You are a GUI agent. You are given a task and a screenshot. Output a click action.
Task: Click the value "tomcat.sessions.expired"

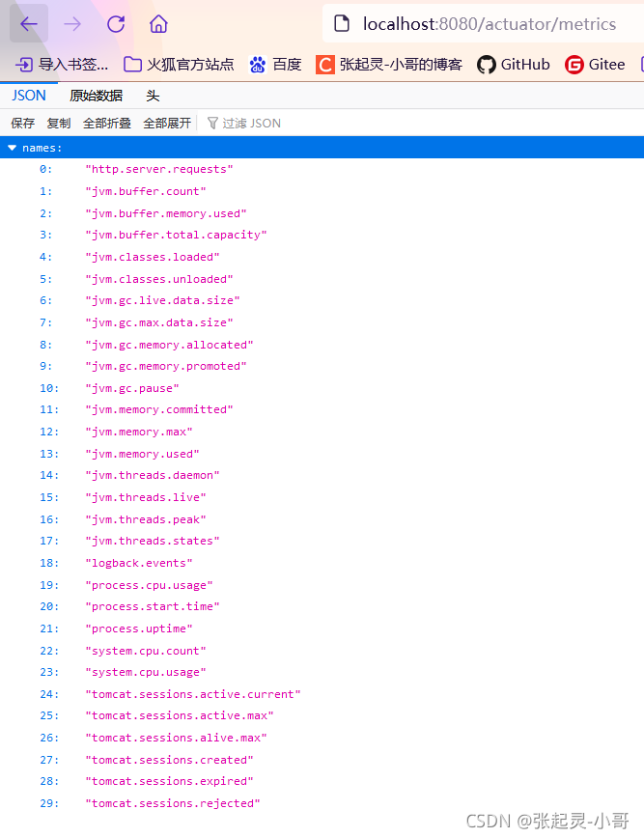(169, 781)
